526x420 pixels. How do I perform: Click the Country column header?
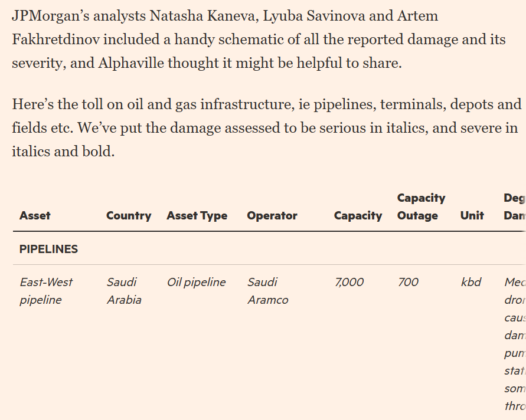point(129,216)
